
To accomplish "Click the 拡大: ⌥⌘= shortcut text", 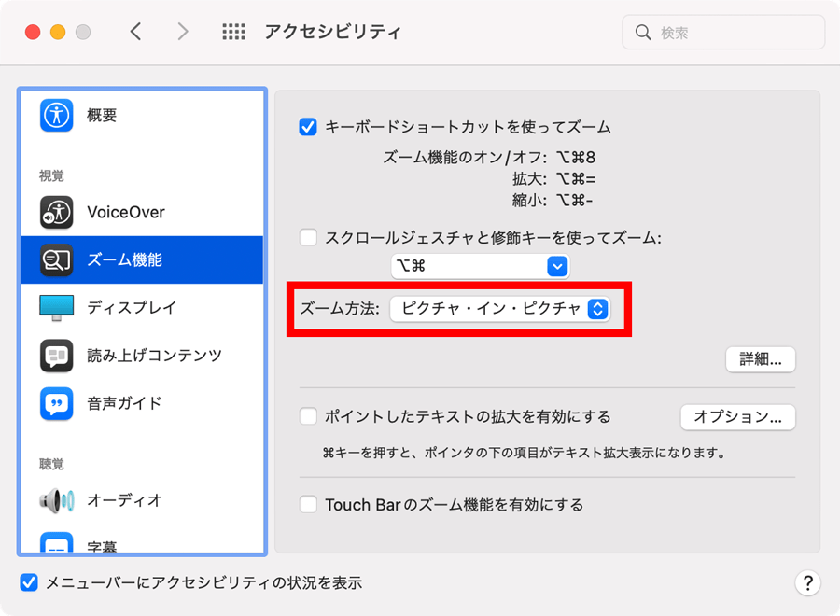I will 553,179.
